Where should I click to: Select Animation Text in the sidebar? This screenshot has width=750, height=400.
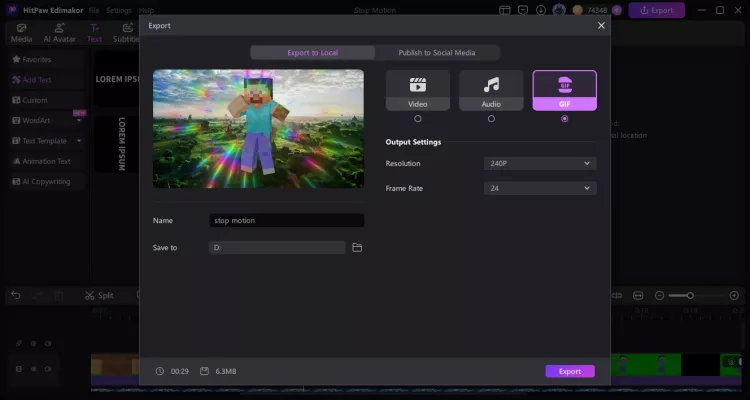pos(46,161)
